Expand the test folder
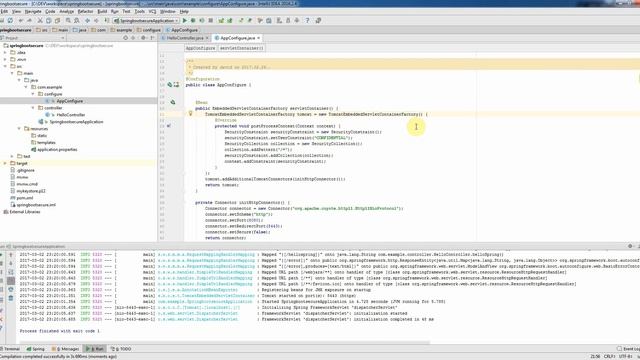Viewport: 640px width, 360px height. [x=12, y=156]
